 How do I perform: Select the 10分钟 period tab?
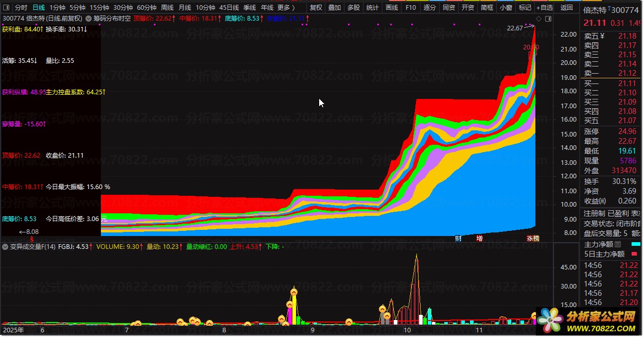[x=205, y=8]
